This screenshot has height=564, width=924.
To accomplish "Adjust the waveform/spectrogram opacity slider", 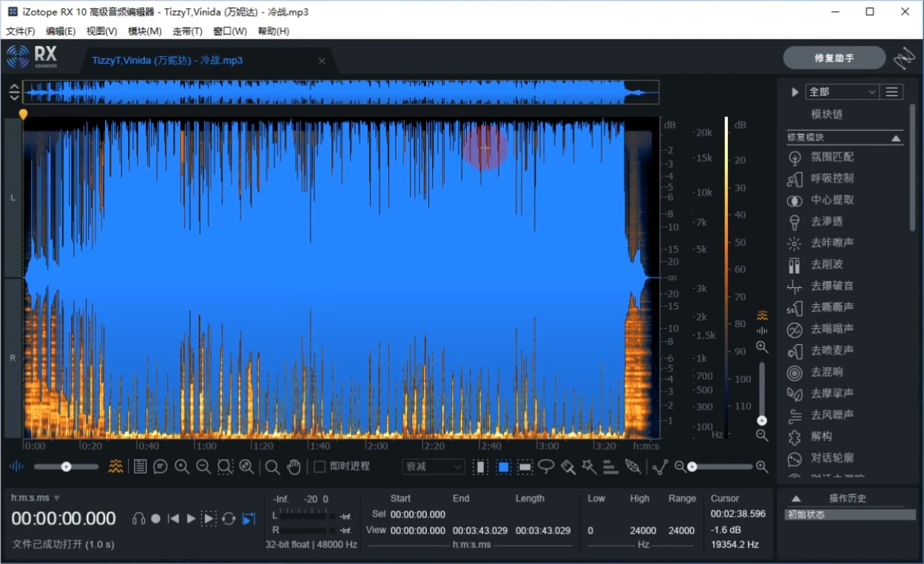I will (x=66, y=466).
